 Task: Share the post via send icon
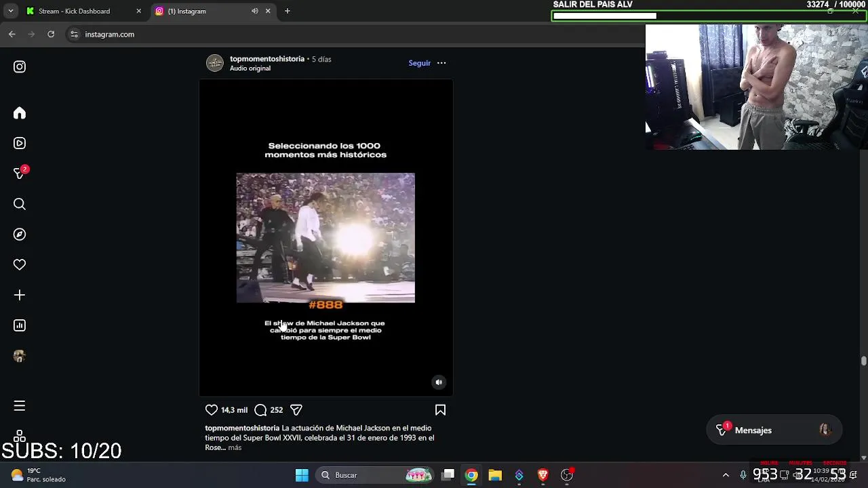[296, 409]
